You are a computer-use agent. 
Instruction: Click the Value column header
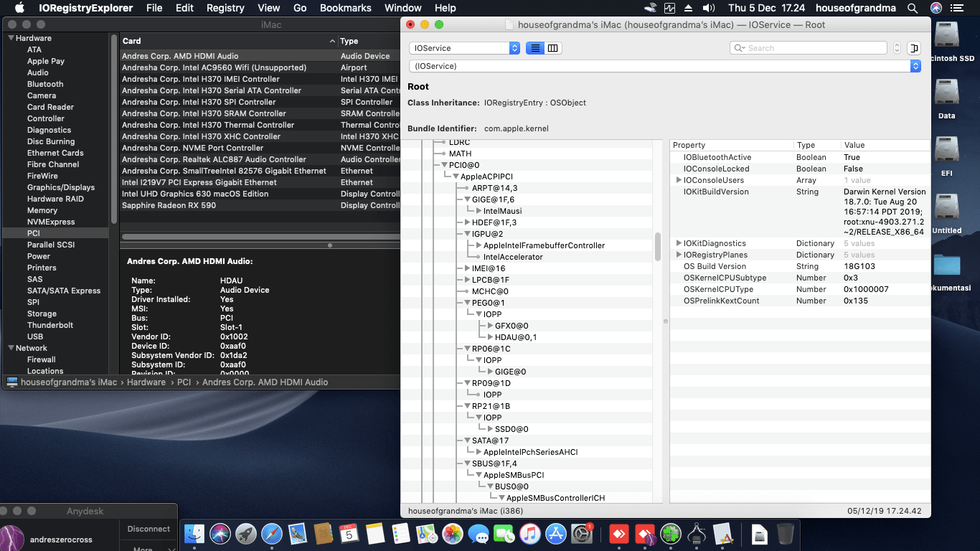(x=885, y=145)
